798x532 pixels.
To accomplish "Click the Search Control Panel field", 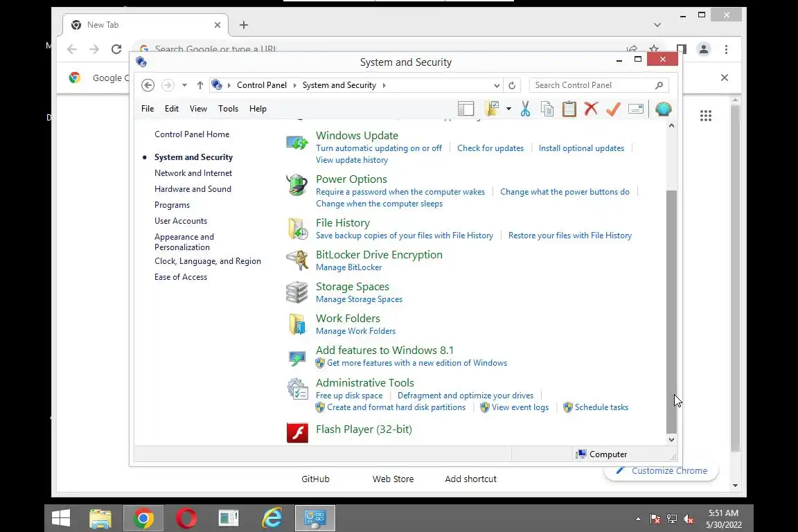I will click(598, 85).
